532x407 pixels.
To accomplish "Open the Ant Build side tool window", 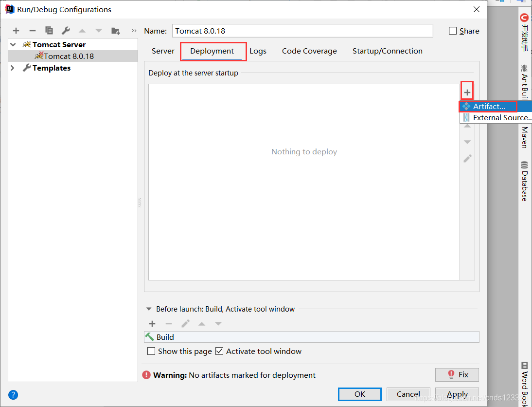I will (525, 81).
